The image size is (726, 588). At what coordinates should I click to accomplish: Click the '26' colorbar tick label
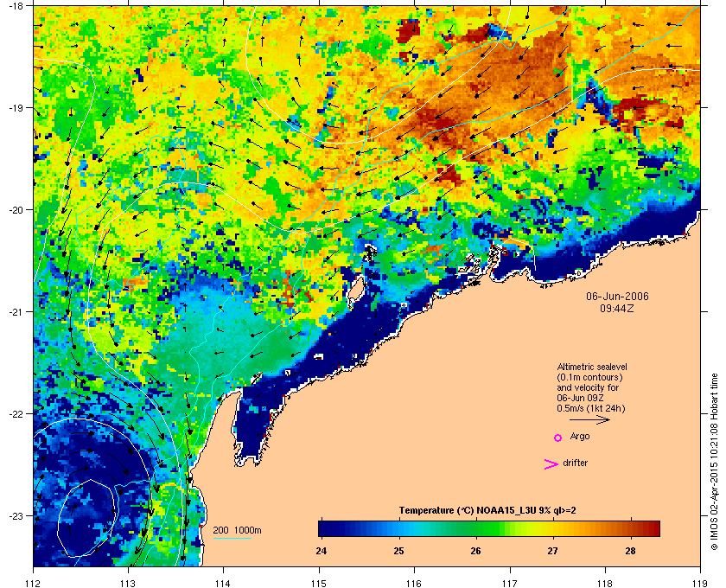point(475,551)
